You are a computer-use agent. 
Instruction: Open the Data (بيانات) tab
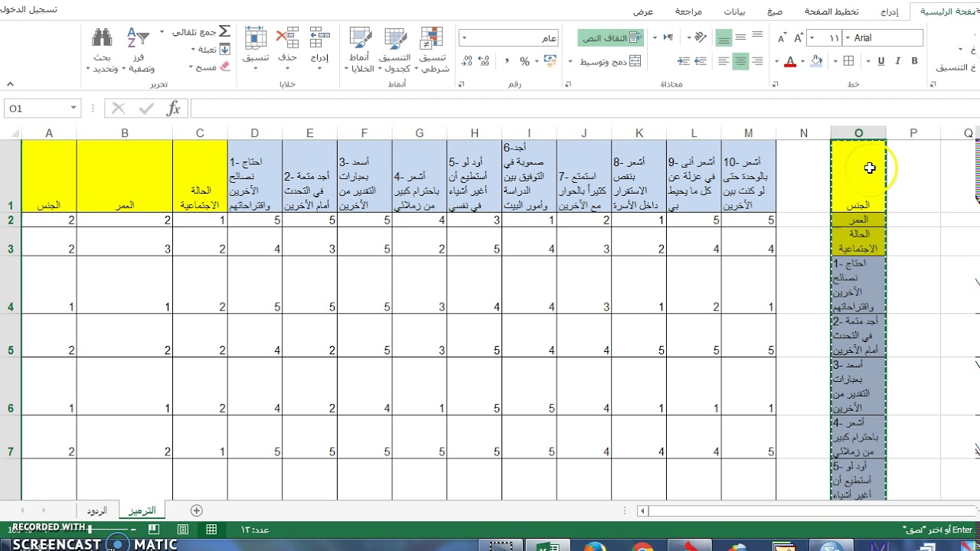pyautogui.click(x=734, y=11)
